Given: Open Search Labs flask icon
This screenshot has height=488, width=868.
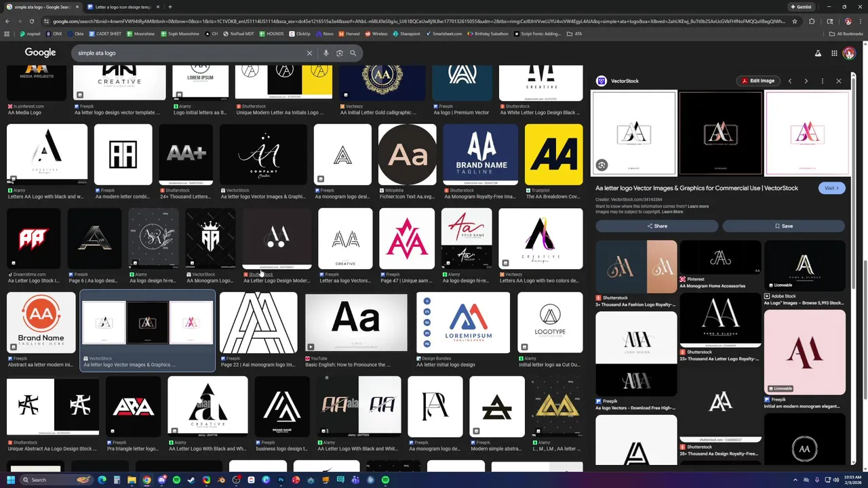Looking at the screenshot, I should (818, 53).
